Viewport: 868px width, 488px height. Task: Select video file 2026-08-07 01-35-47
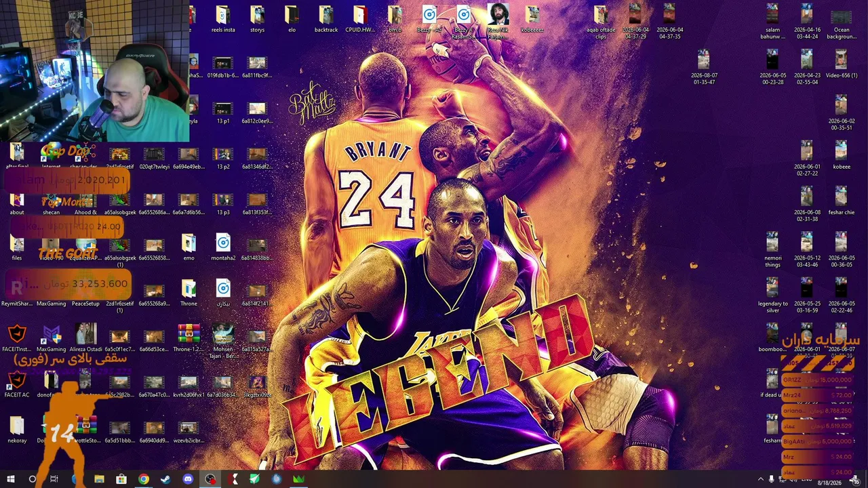704,68
